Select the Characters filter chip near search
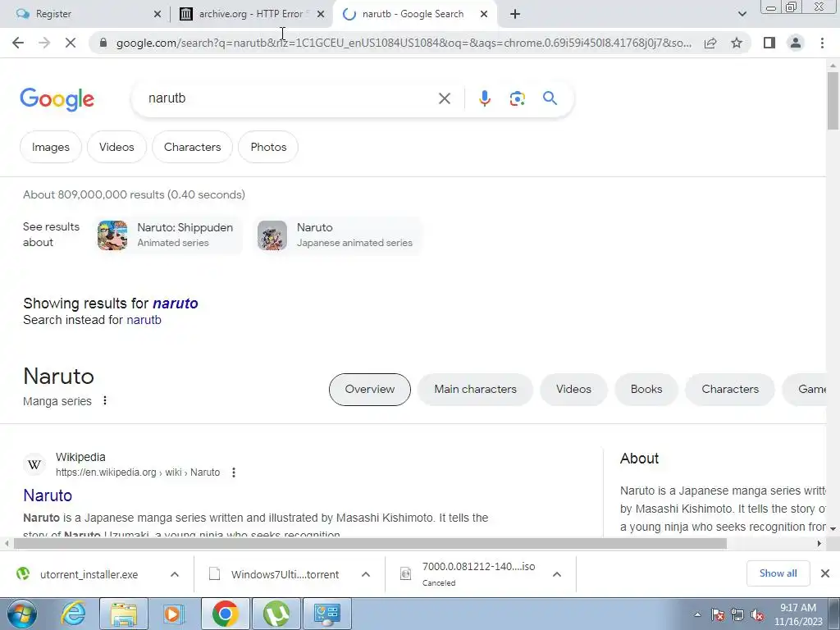The height and width of the screenshot is (630, 840). tap(192, 147)
